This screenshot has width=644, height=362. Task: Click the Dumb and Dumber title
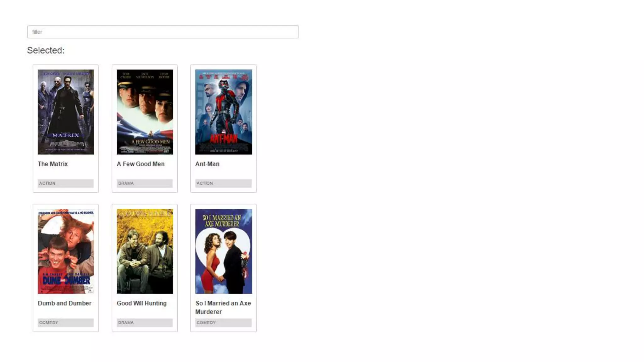pos(65,303)
